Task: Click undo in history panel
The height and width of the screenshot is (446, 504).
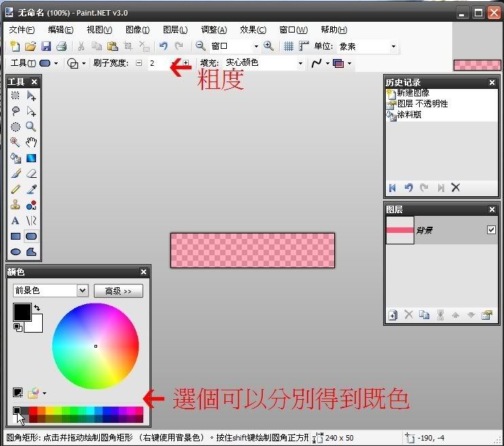Action: pyautogui.click(x=408, y=187)
